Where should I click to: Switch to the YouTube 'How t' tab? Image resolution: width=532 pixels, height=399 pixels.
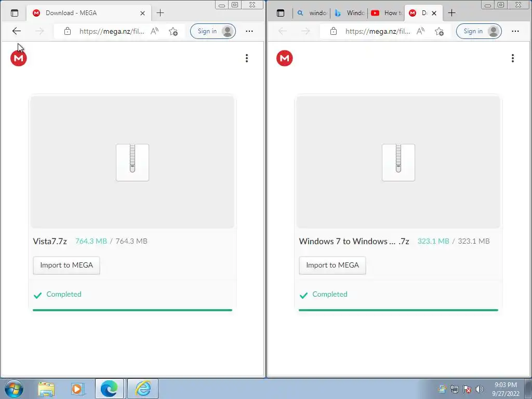(387, 13)
